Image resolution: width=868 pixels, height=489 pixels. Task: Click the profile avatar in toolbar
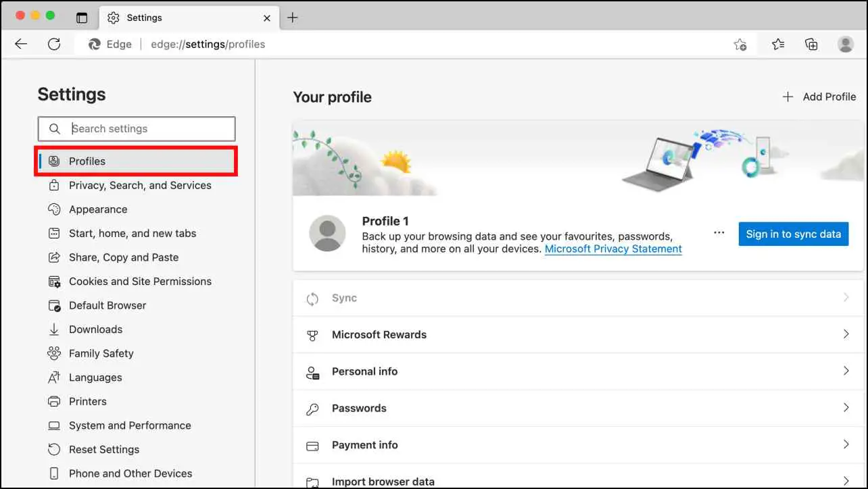click(846, 45)
